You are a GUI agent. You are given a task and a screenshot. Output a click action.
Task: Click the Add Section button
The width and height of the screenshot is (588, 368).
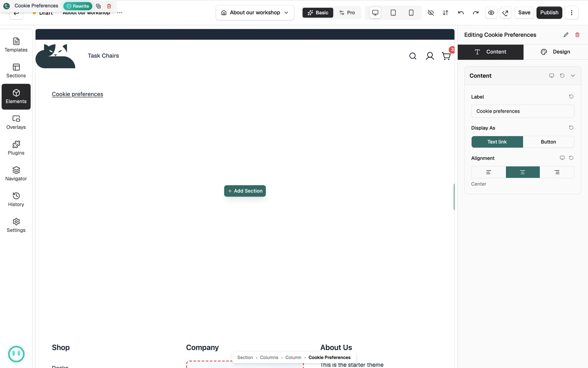click(245, 191)
